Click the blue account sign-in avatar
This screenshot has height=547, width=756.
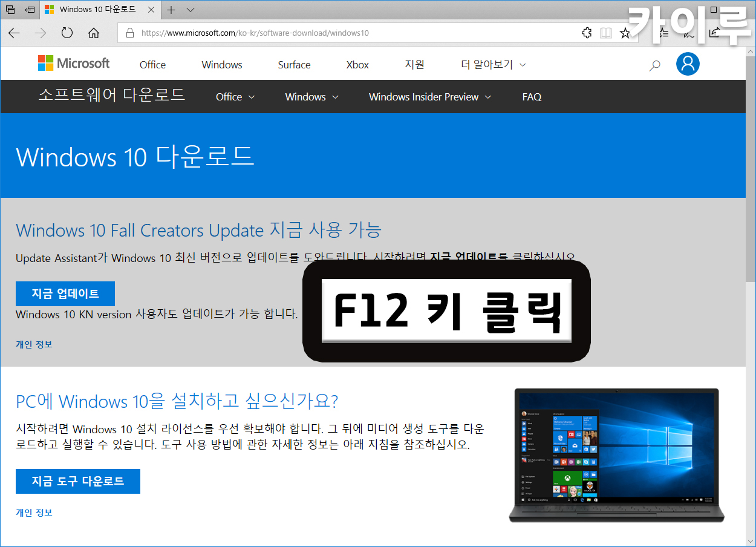click(x=688, y=64)
